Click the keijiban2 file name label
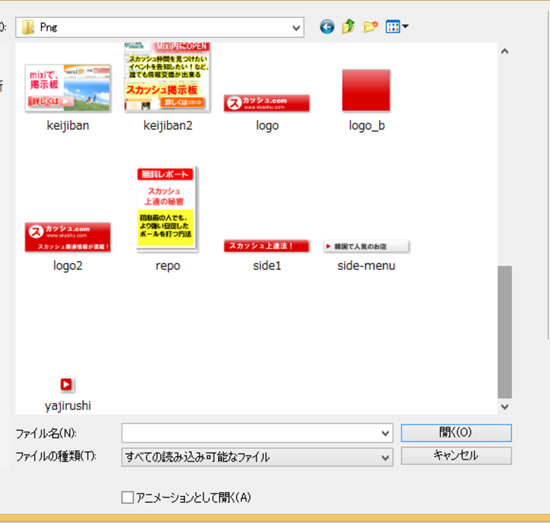The image size is (550, 523). [168, 125]
